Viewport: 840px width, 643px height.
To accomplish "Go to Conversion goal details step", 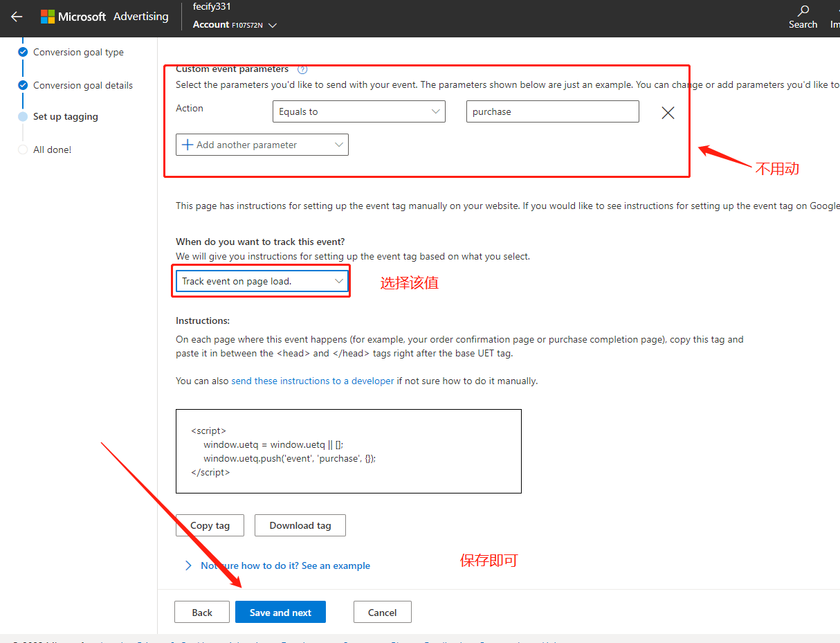I will [83, 85].
